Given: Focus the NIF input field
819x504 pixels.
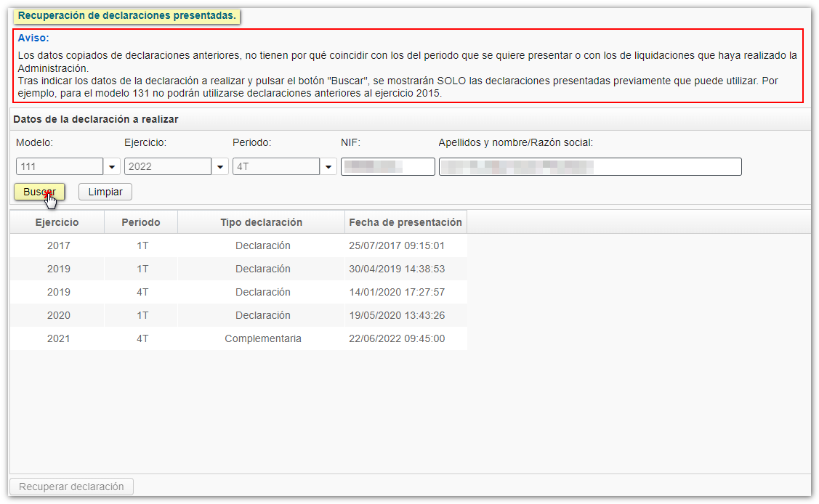Looking at the screenshot, I should (387, 167).
